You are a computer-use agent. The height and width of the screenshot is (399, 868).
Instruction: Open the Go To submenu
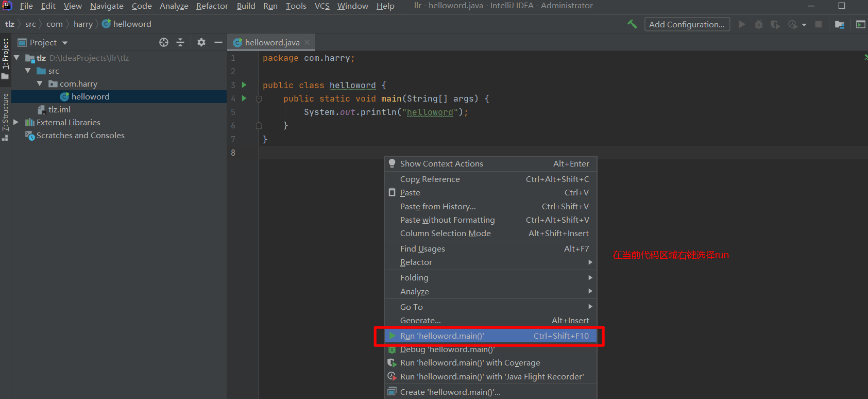(491, 307)
